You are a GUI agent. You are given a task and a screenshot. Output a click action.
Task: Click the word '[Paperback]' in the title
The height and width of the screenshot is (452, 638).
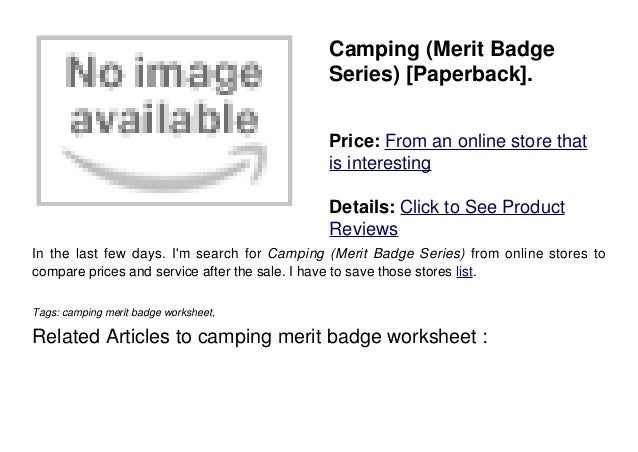[x=466, y=74]
